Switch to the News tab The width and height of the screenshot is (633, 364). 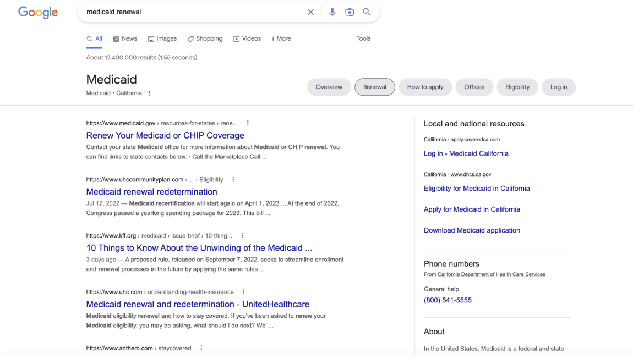coord(125,39)
